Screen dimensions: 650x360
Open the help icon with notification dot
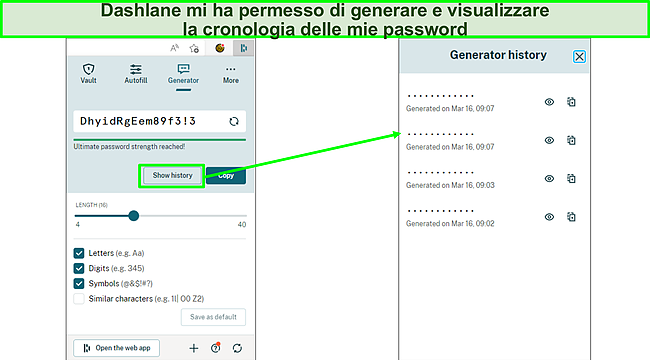(216, 348)
